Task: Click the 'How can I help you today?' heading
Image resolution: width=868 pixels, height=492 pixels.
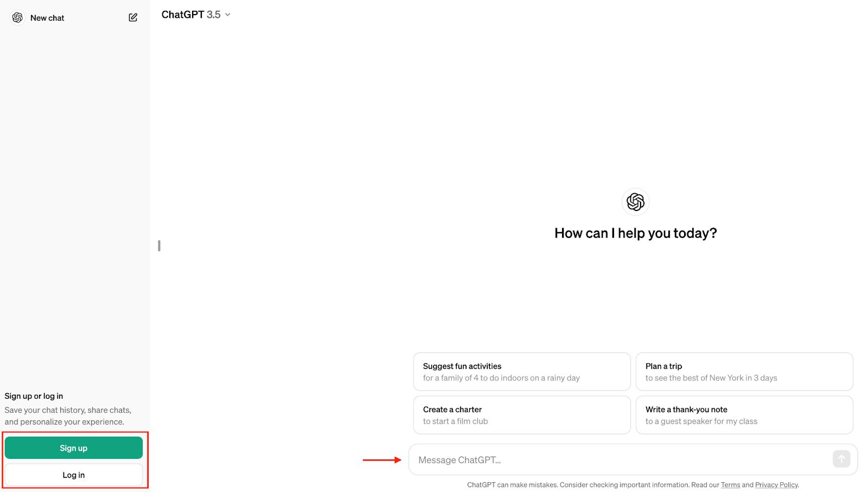Action: (x=635, y=233)
